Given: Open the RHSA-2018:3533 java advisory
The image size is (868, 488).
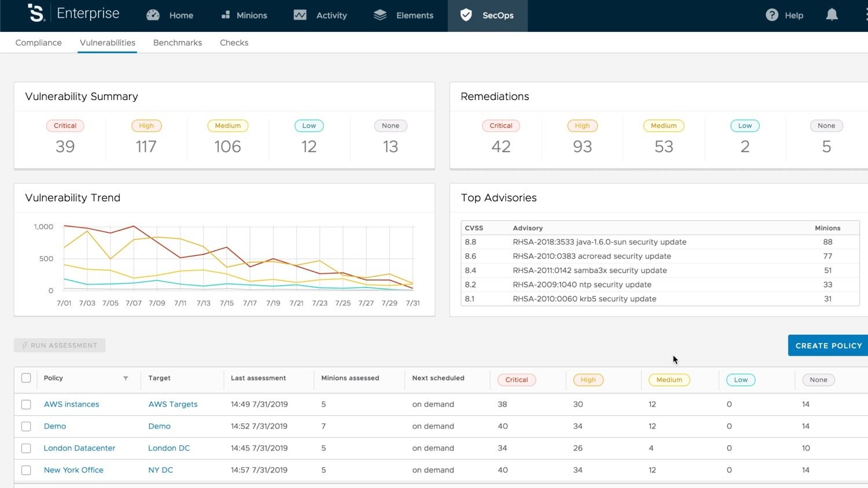Looking at the screenshot, I should 599,242.
